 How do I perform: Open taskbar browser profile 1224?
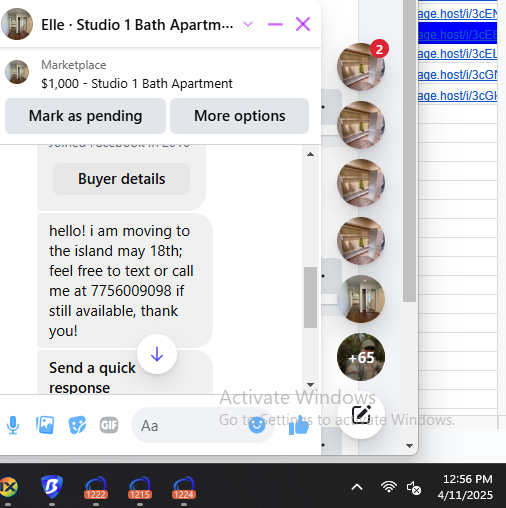pos(184,488)
